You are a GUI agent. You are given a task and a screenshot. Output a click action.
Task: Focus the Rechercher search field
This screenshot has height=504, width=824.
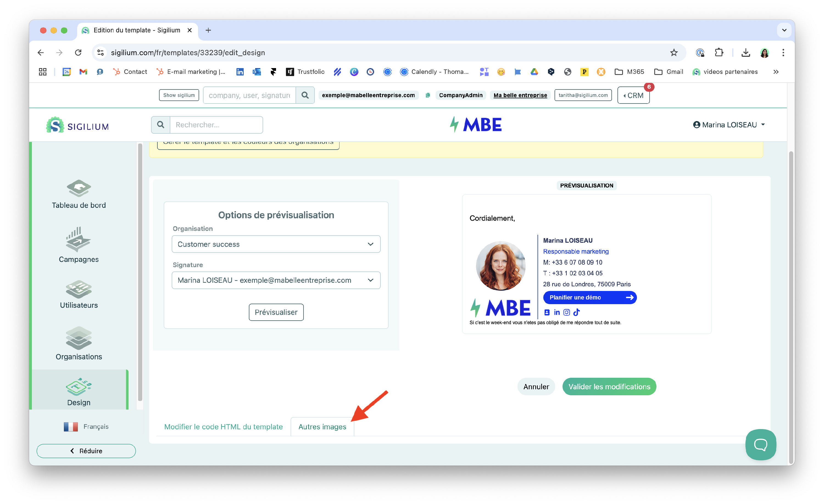(216, 125)
